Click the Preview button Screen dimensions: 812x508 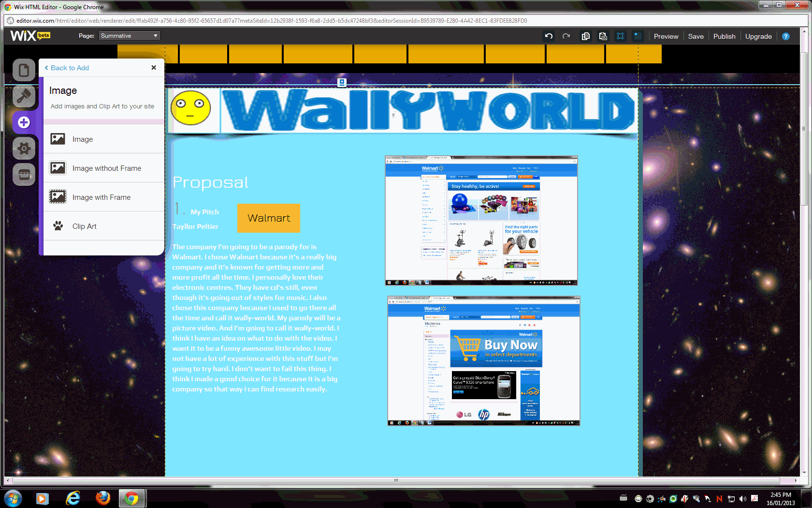pyautogui.click(x=666, y=36)
